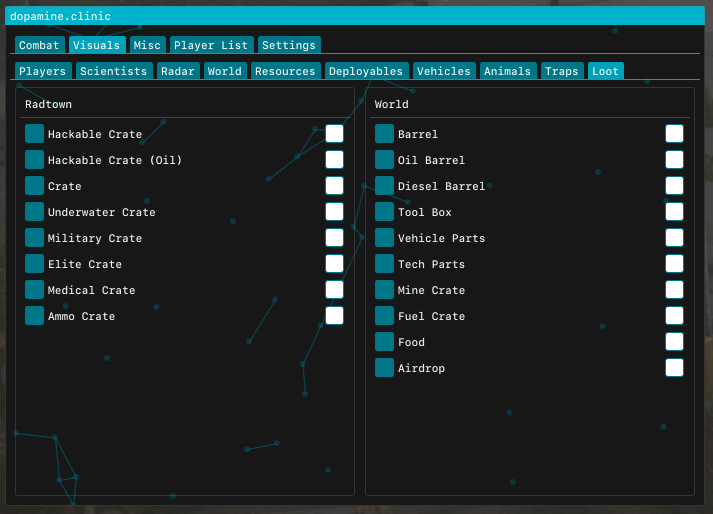
Task: Tick the Diesel Barrel checkbox
Action: coord(674,186)
